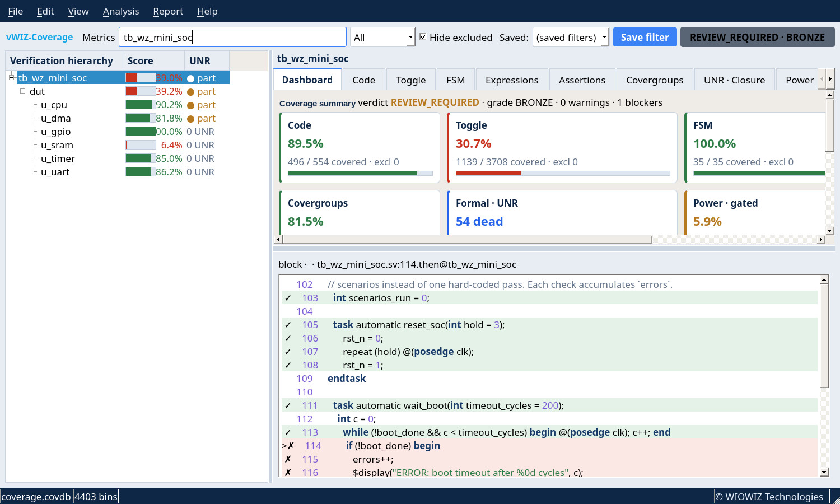Click the REVIEW_REQUIRED · BRONZE status button
The image size is (840, 504).
(x=757, y=37)
